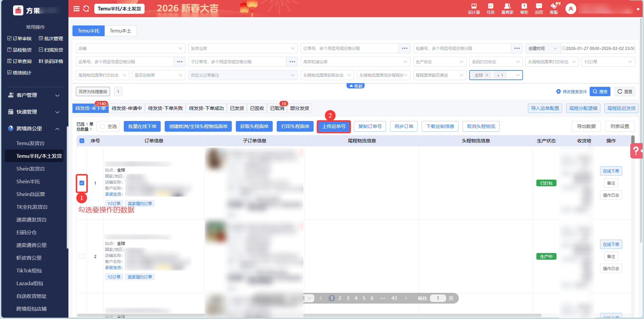644x319 pixels.
Task: Switch to the Temu本土 tab
Action: point(120,31)
